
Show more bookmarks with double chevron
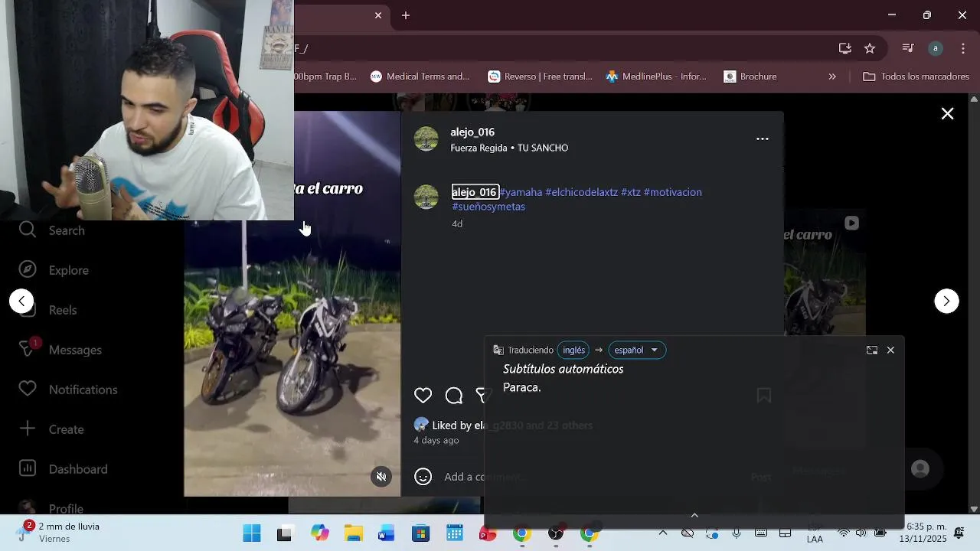tap(832, 77)
